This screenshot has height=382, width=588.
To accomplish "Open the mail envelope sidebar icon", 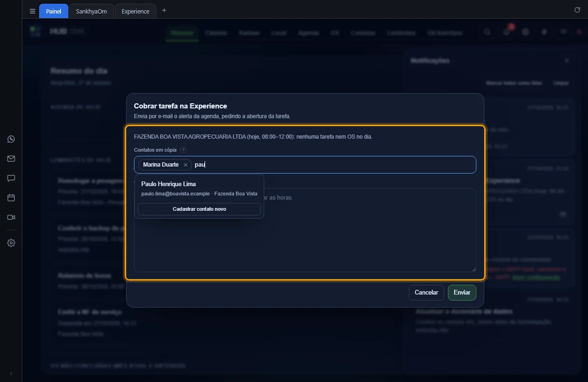I will (11, 159).
